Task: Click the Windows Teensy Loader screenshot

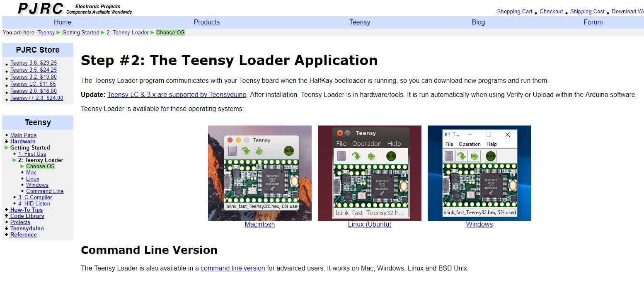Action: coord(479,173)
